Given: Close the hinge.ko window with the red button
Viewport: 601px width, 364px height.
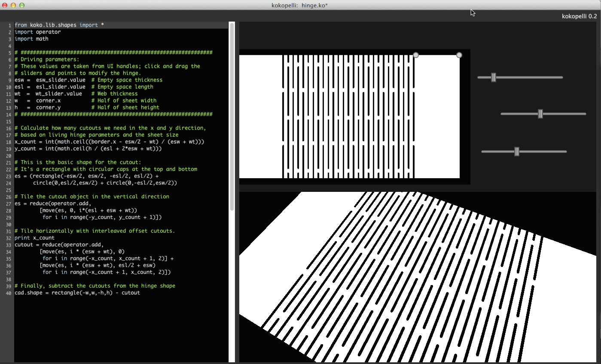Looking at the screenshot, I should click(5, 5).
